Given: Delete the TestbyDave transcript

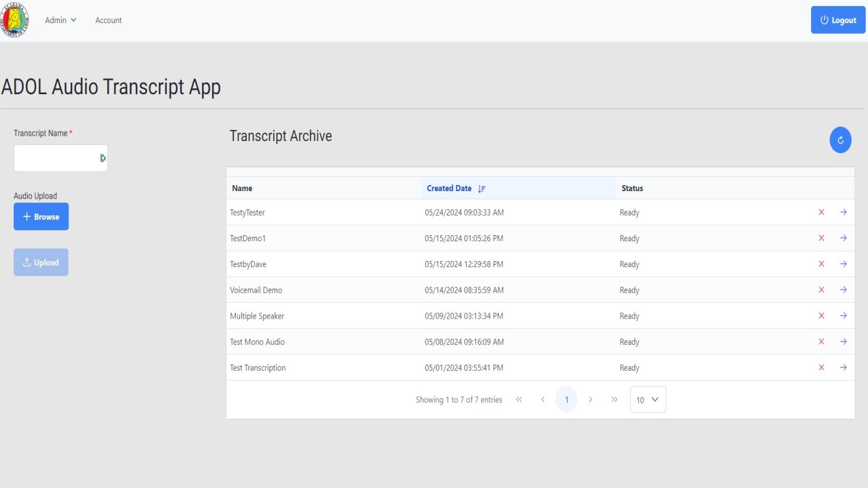Looking at the screenshot, I should [821, 264].
